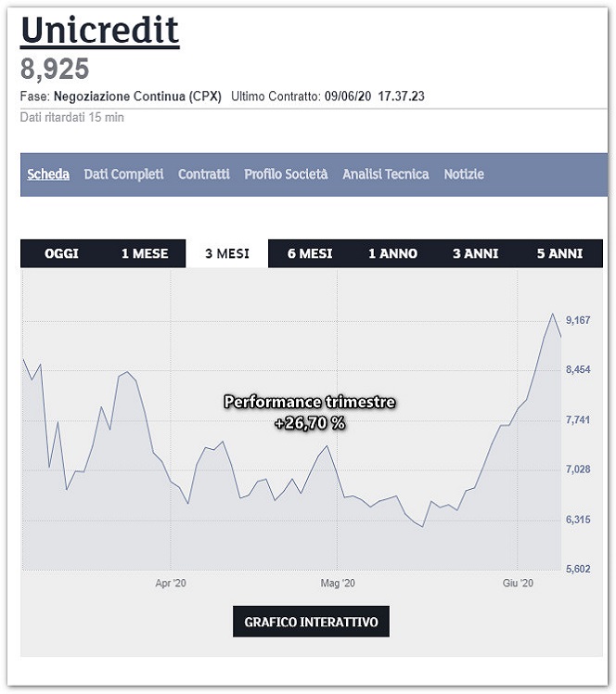Click the 7,028 axis value

(x=578, y=469)
